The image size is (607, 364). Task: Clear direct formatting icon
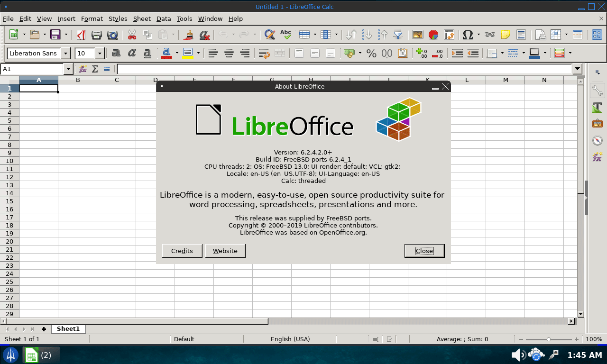204,35
